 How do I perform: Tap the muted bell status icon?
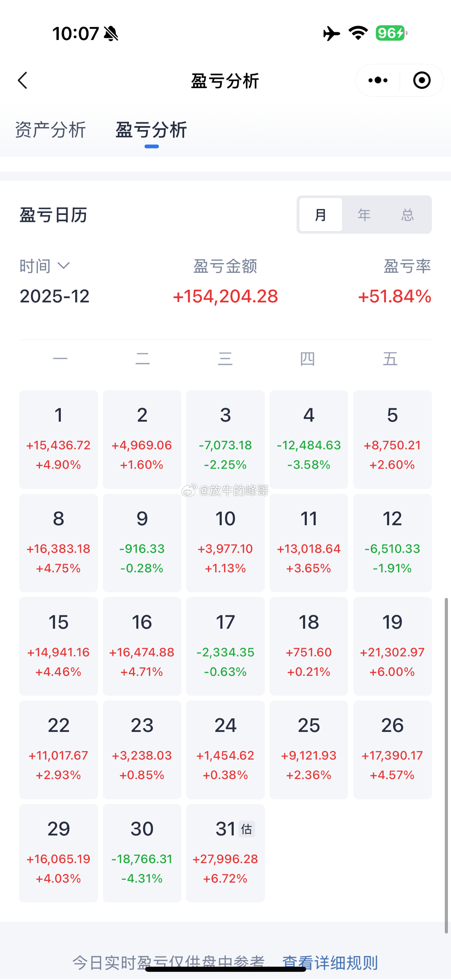111,34
